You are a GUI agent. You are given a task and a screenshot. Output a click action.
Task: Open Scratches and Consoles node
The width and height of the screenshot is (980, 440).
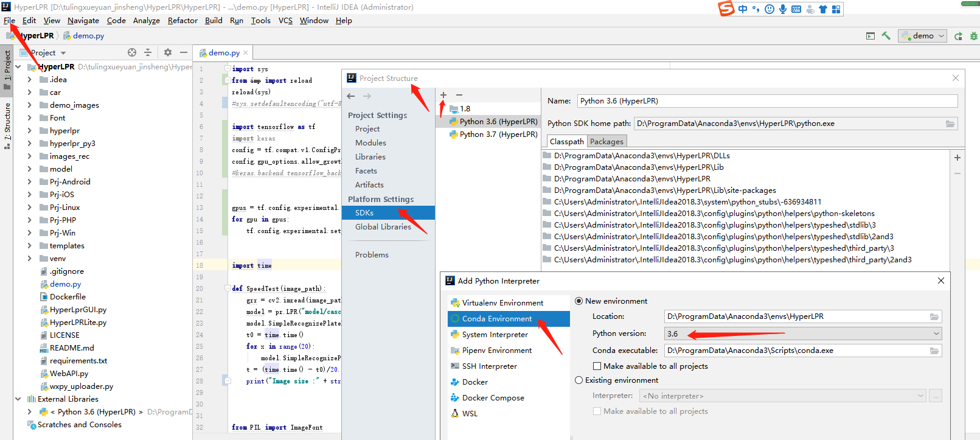pos(80,425)
